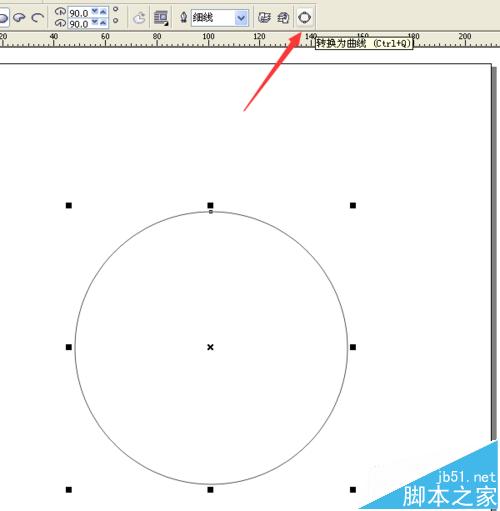This screenshot has width=500, height=511.
Task: Select the Pie shape icon
Action: click(x=19, y=17)
